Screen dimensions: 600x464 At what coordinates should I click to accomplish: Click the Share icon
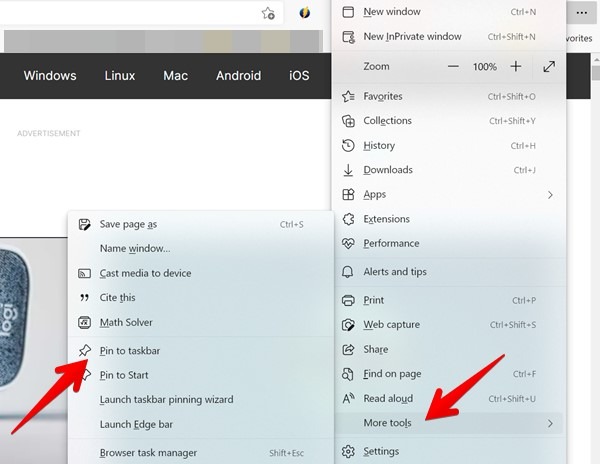(x=348, y=349)
